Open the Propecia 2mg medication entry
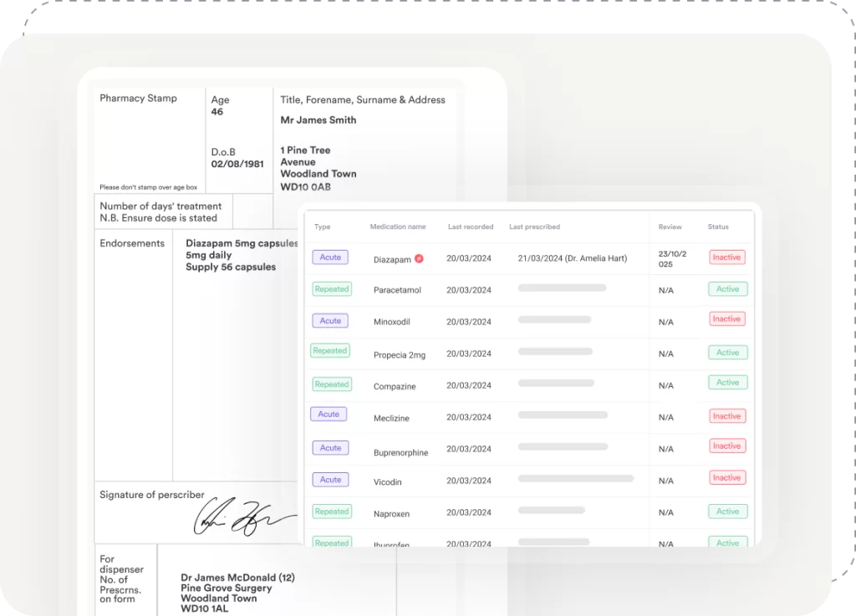 coord(400,355)
